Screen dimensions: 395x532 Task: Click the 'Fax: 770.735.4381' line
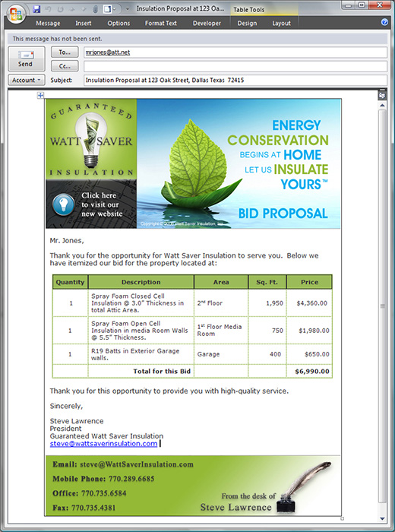coord(84,508)
